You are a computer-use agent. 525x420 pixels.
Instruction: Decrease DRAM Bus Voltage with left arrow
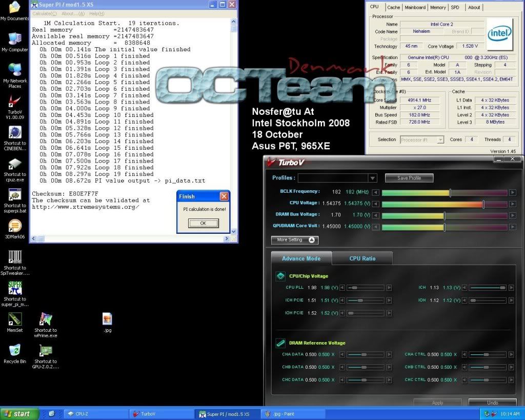[376, 215]
